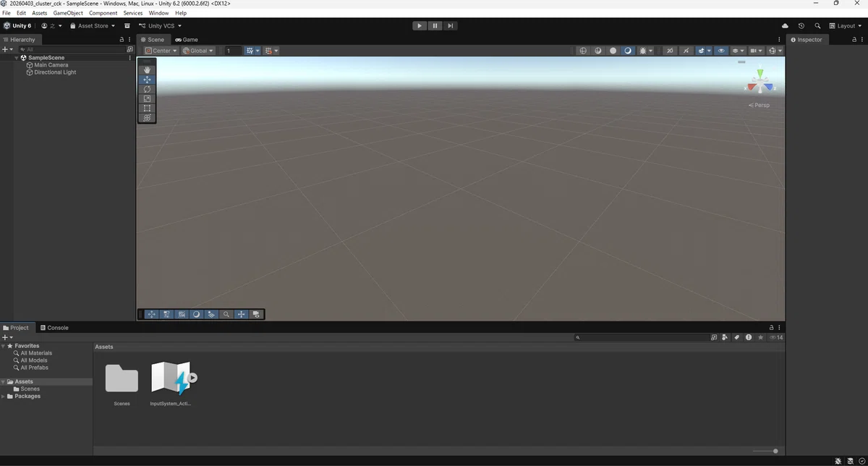Viewport: 868px width, 466px height.
Task: Select All Materials favorite
Action: point(36,353)
